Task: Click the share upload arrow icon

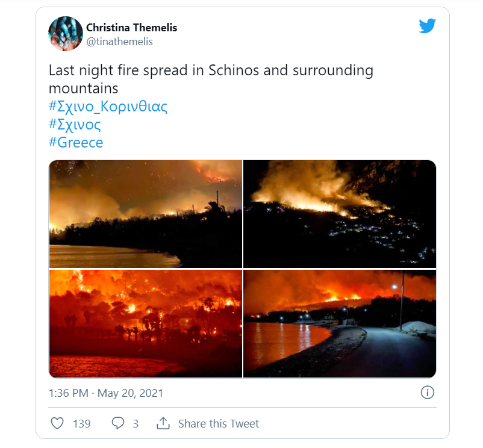Action: pyautogui.click(x=163, y=423)
